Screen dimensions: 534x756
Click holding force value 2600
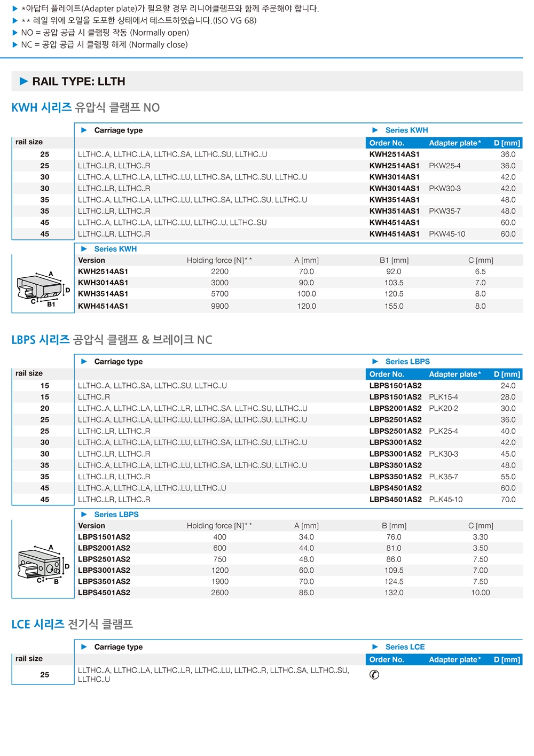click(x=219, y=593)
